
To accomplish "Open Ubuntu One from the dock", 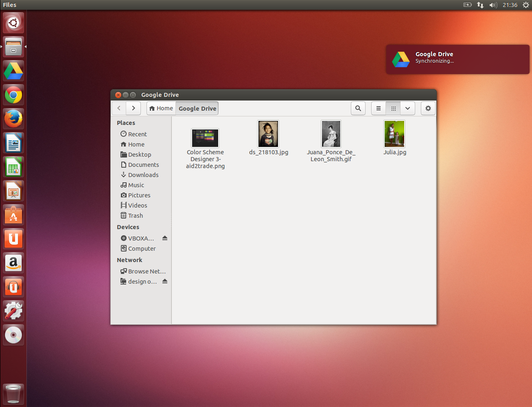I will (x=13, y=239).
